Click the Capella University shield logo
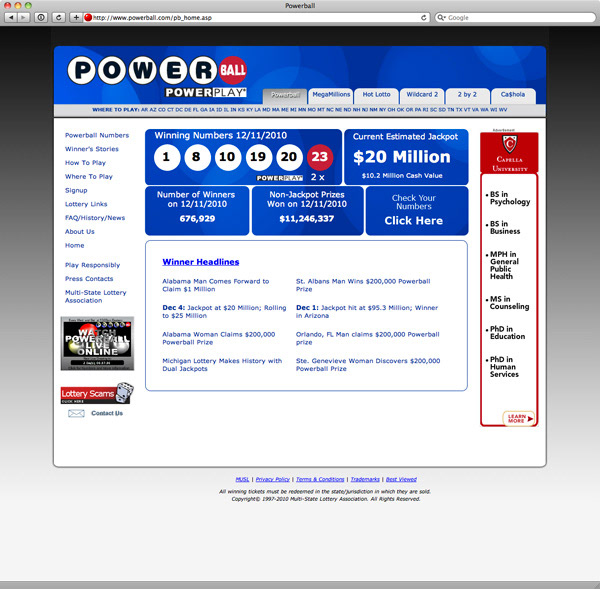The height and width of the screenshot is (589, 600). [509, 144]
